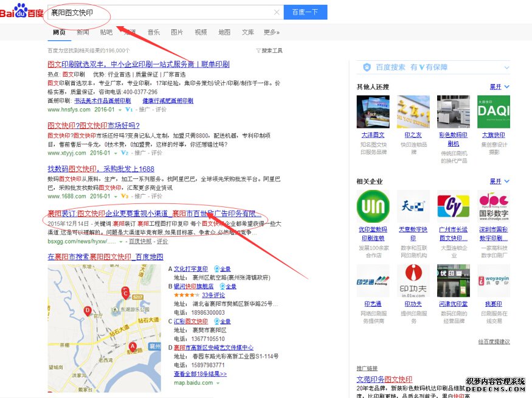Click the 百度一下 search button
The height and width of the screenshot is (398, 532).
pyautogui.click(x=305, y=12)
